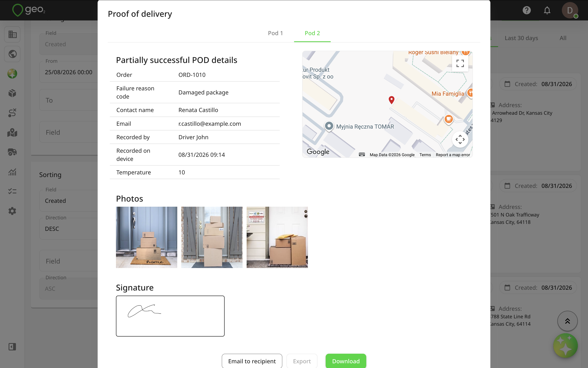Open the user avatar D menu
588x368 pixels.
click(570, 10)
